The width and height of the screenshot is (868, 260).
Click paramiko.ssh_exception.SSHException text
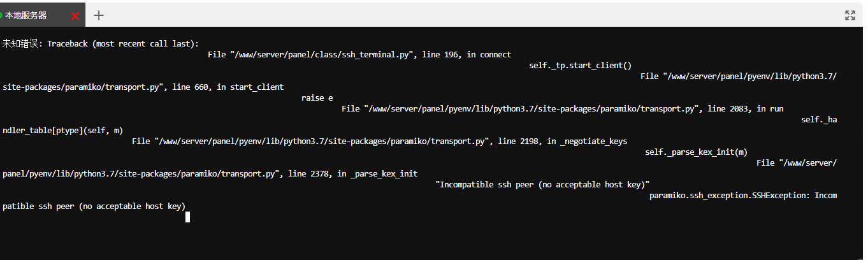(x=730, y=195)
